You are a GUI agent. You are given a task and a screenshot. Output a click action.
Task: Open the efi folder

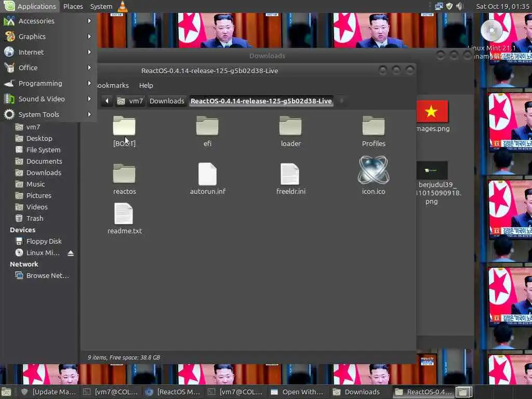pos(207,131)
